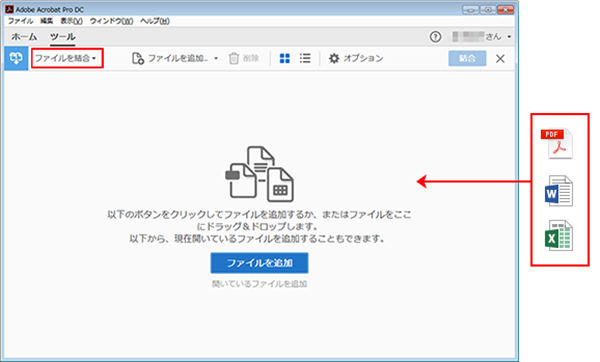Open the 表示 menu
The image size is (600, 362).
(x=71, y=21)
